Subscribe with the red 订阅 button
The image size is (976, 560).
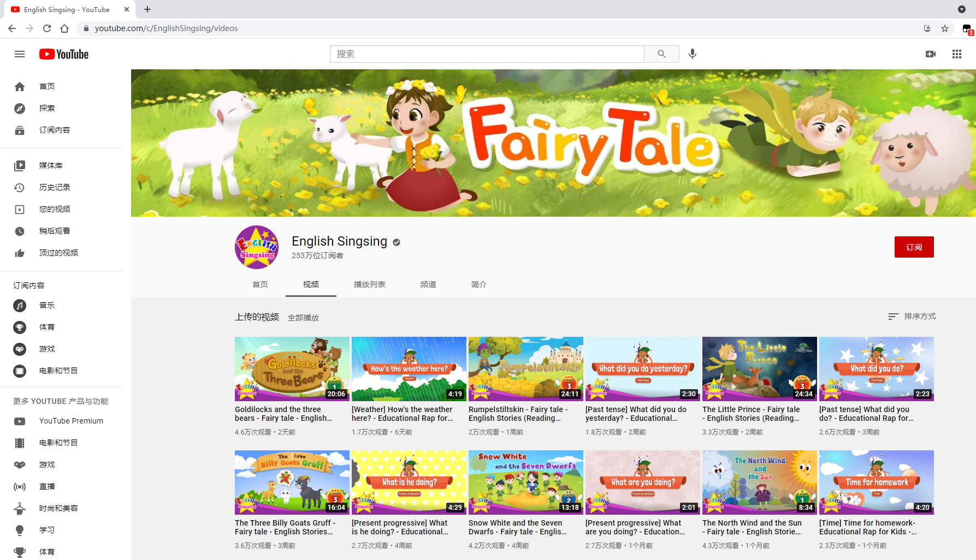coord(914,247)
